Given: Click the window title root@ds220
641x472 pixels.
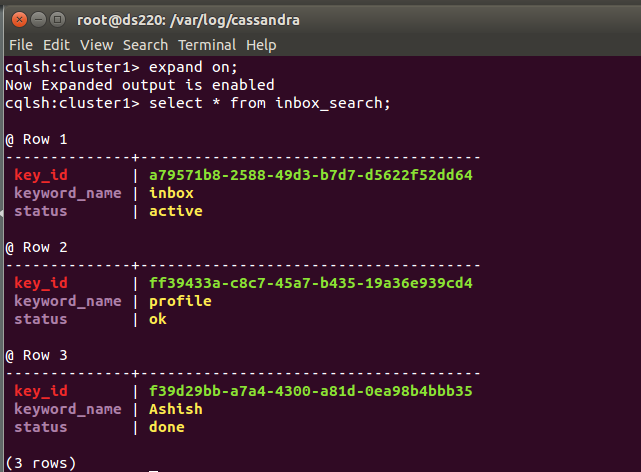Looking at the screenshot, I should point(188,20).
